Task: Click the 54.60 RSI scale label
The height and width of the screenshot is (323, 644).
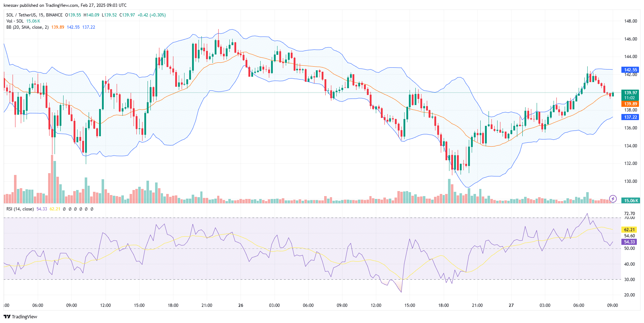Action: tap(630, 236)
